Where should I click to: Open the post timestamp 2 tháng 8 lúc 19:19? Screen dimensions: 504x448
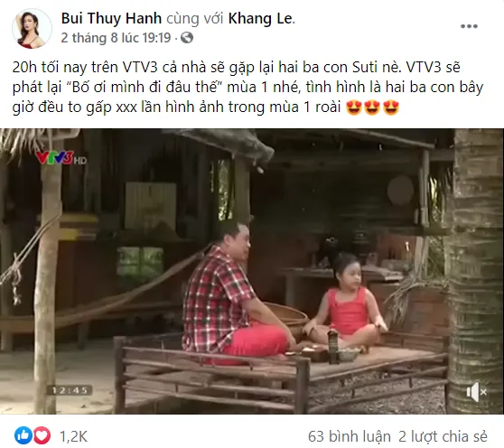tap(116, 38)
